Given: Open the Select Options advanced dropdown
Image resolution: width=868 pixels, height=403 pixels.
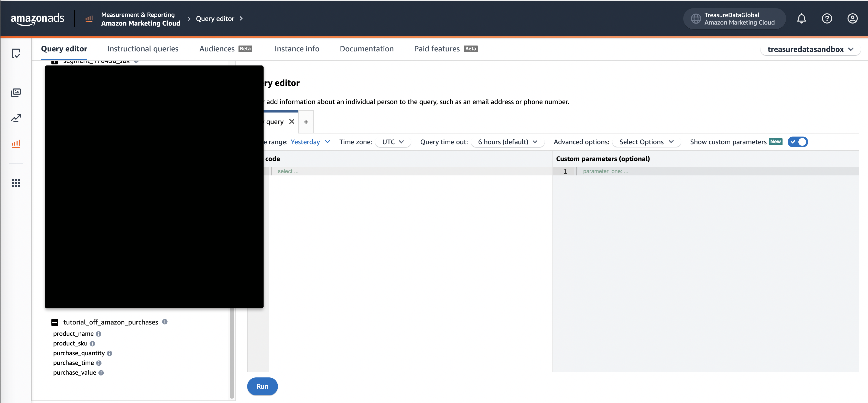Looking at the screenshot, I should coord(646,142).
